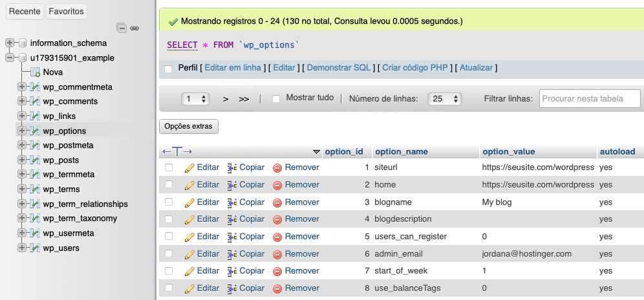The height and width of the screenshot is (300, 644).
Task: Switch to the Recente tab
Action: pyautogui.click(x=25, y=12)
